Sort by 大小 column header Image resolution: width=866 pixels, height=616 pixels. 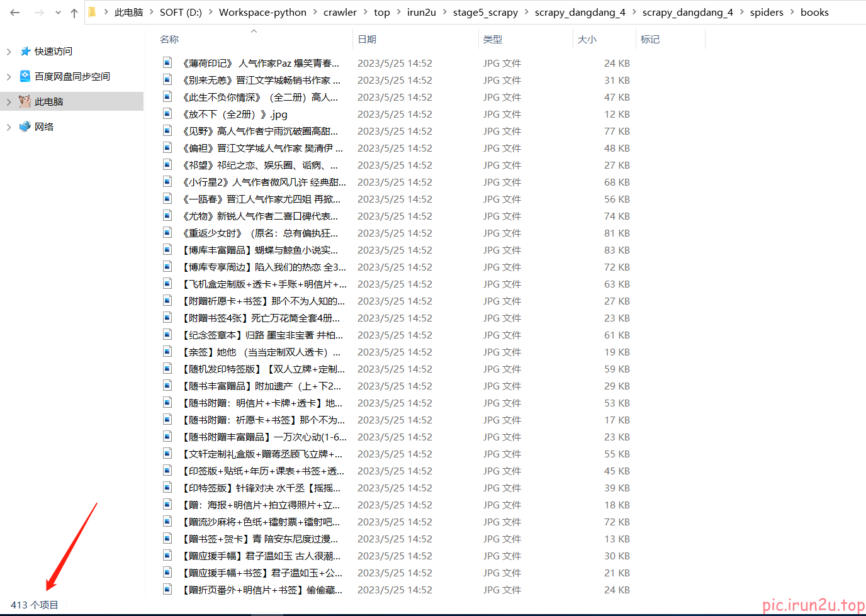pyautogui.click(x=587, y=39)
